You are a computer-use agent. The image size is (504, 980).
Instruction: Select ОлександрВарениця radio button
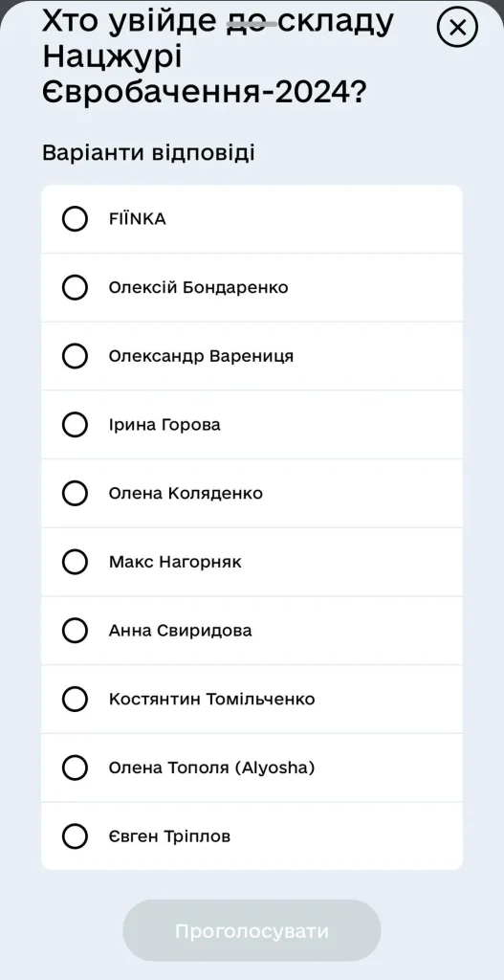pyautogui.click(x=75, y=356)
